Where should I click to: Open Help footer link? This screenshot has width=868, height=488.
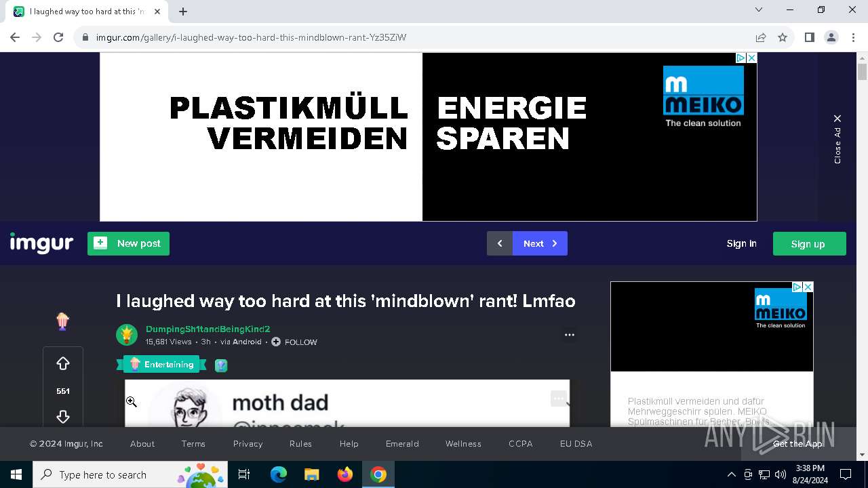[x=349, y=443]
